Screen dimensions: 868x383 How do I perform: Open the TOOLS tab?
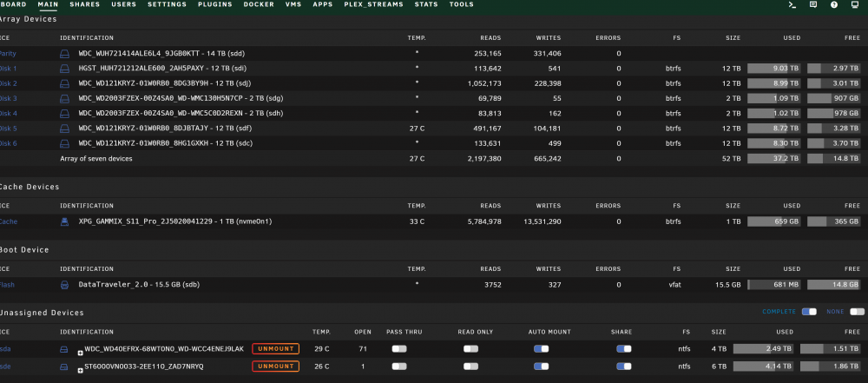pyautogui.click(x=462, y=4)
